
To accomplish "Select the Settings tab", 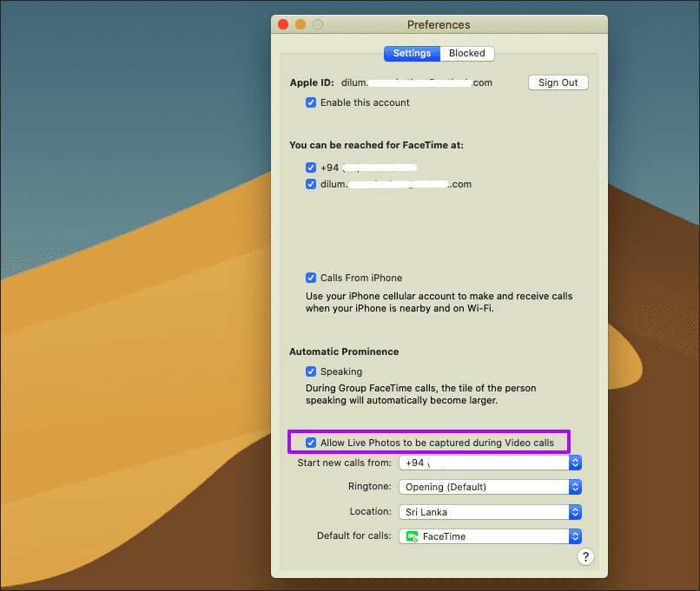I will pyautogui.click(x=412, y=54).
